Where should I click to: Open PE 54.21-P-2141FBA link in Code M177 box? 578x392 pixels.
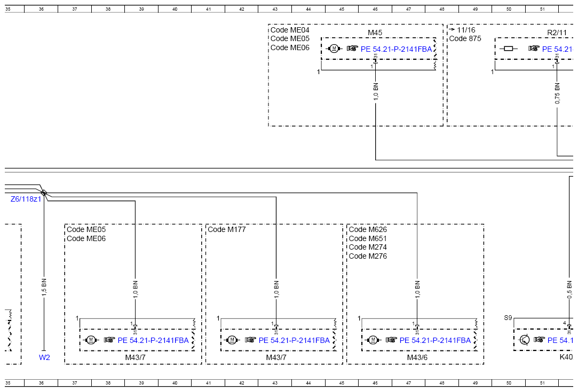coord(294,340)
